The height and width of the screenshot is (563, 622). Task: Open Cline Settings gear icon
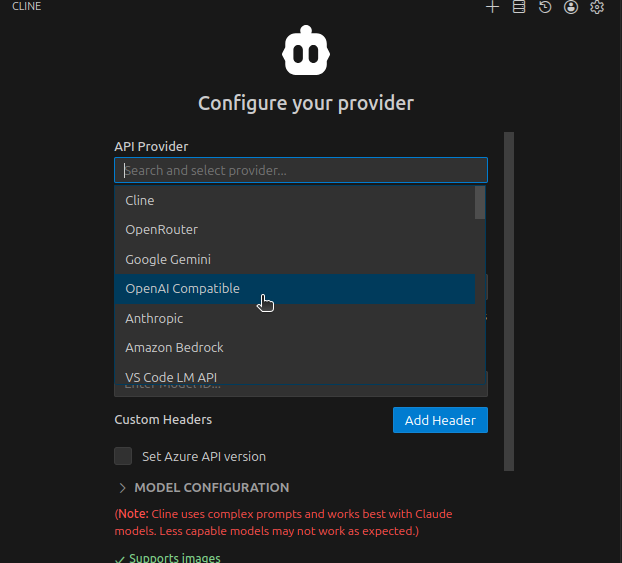pyautogui.click(x=597, y=7)
